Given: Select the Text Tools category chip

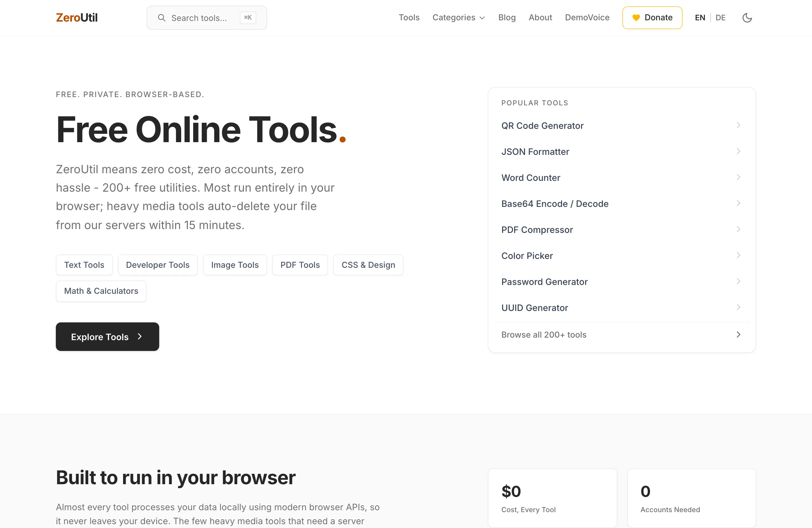Looking at the screenshot, I should 84,265.
